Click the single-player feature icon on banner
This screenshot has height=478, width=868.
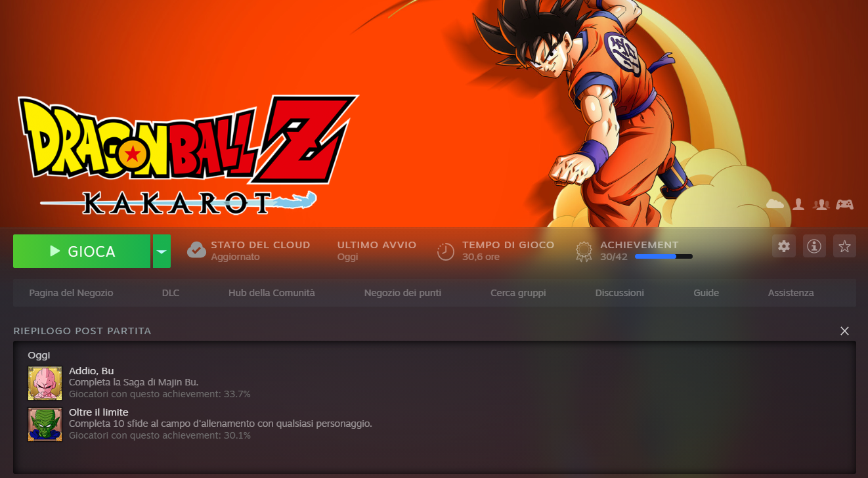pos(798,204)
